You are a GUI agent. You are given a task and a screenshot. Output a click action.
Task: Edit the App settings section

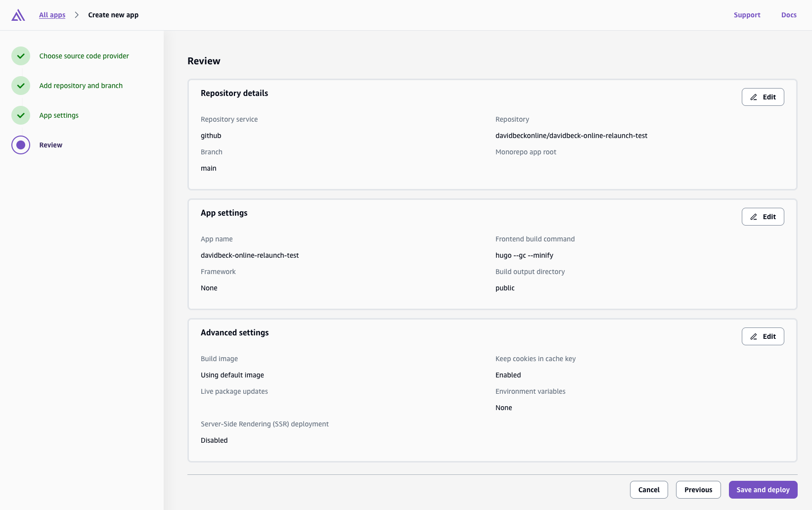click(763, 217)
